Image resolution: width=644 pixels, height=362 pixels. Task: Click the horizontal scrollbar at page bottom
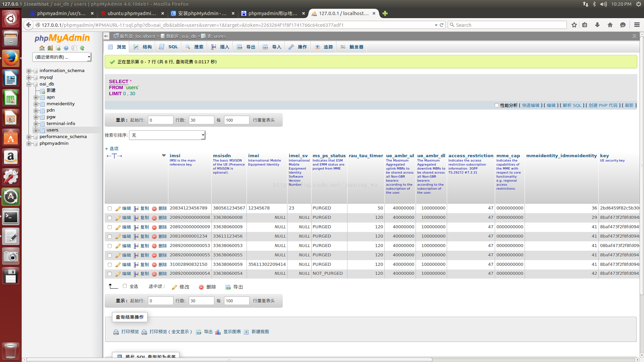coord(229,360)
